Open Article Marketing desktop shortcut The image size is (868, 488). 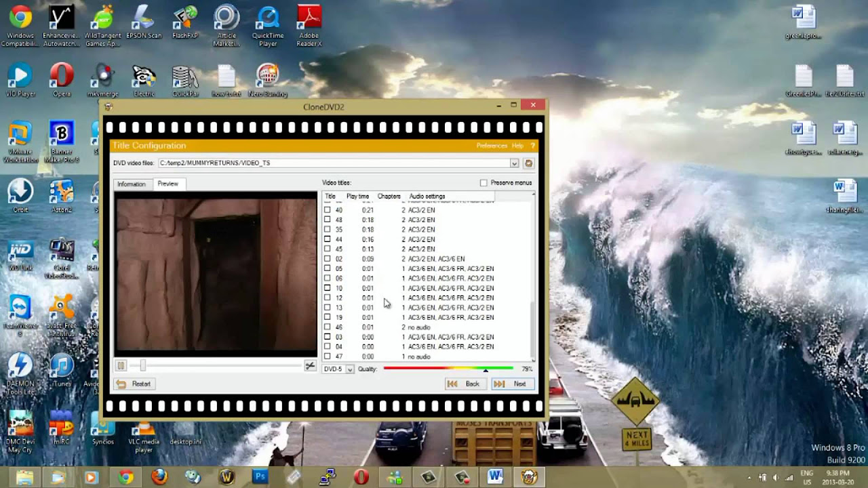(226, 26)
